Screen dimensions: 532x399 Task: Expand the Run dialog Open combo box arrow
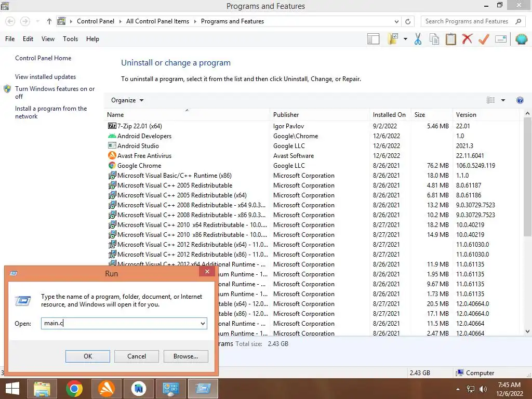203,323
